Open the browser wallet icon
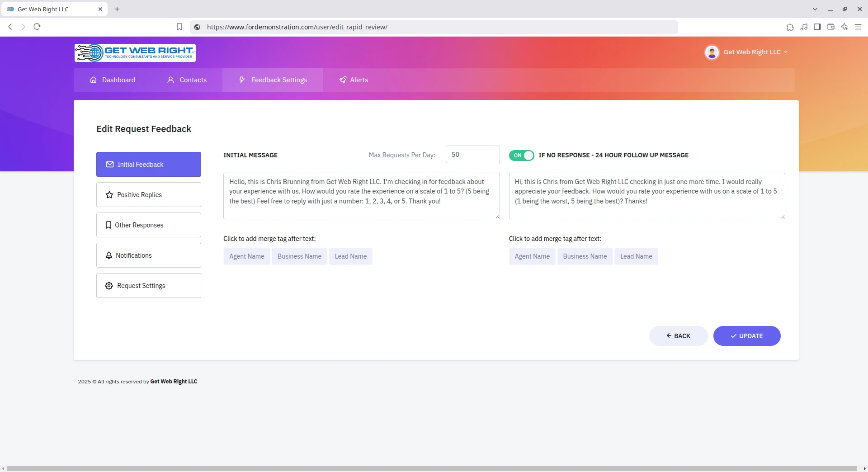Screen dimensions: 868x472 pyautogui.click(x=831, y=27)
